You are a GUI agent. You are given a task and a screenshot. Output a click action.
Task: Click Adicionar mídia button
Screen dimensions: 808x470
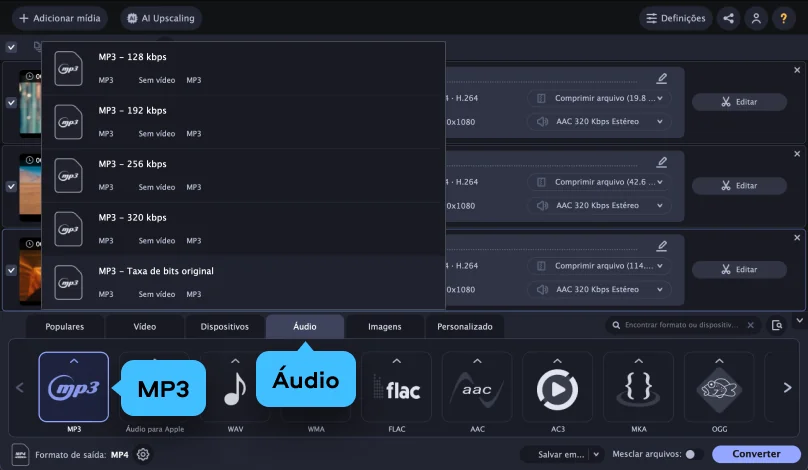[60, 19]
